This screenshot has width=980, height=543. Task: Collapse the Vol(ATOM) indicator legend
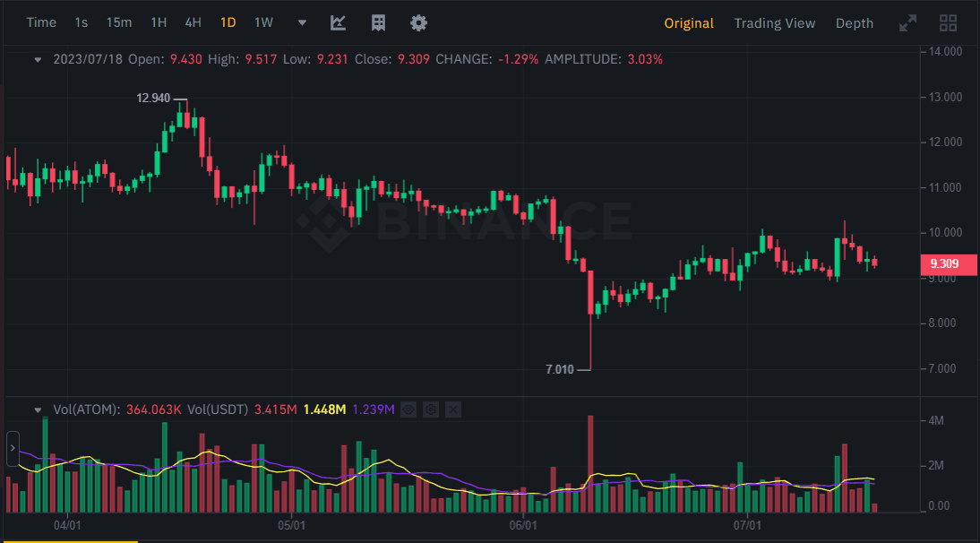(x=38, y=409)
